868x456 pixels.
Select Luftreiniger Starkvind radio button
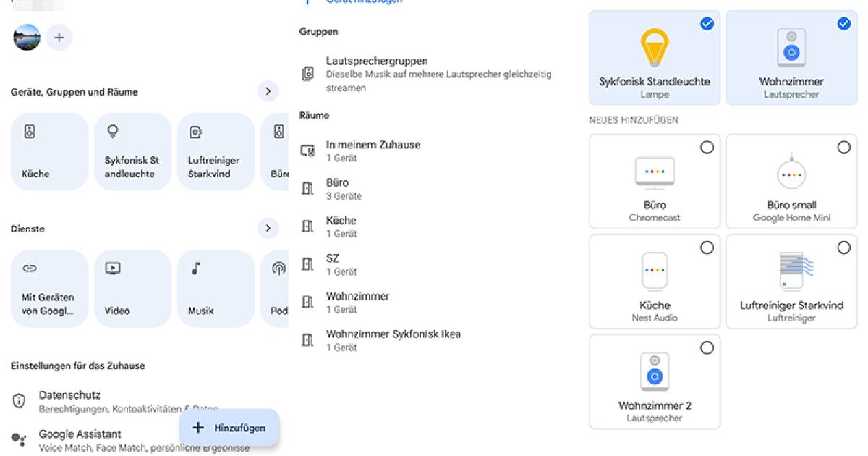pyautogui.click(x=843, y=248)
